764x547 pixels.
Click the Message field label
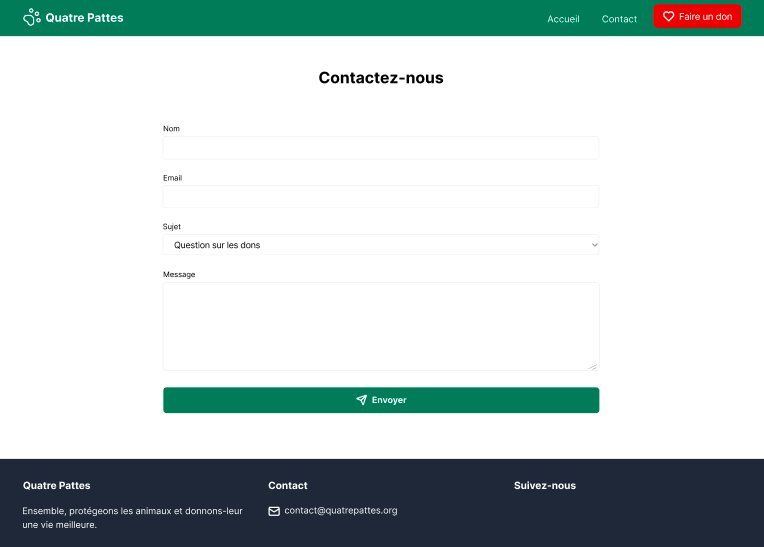point(179,274)
